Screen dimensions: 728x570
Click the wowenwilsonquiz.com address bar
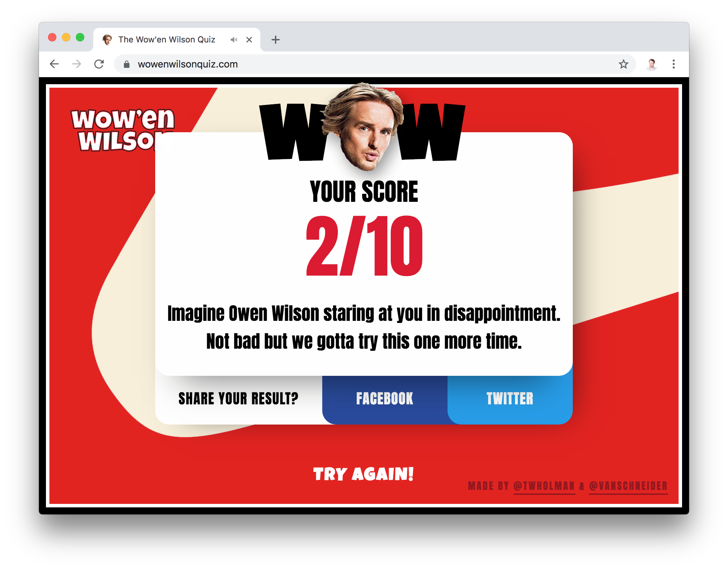click(375, 64)
